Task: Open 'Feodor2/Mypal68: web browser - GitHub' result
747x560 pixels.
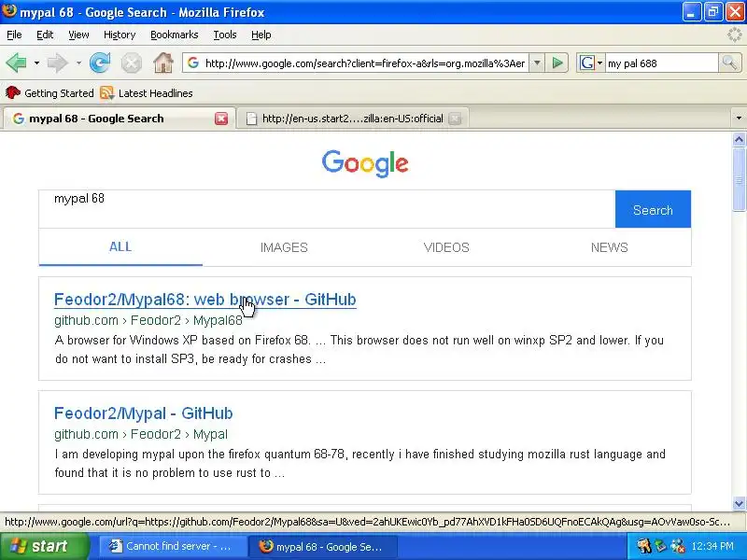Action: 205,300
